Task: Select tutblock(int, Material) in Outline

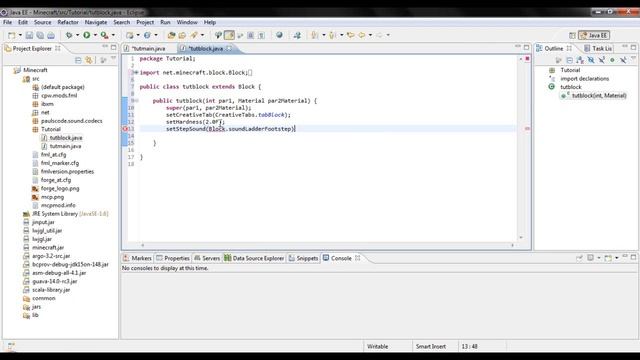Action: [598, 96]
